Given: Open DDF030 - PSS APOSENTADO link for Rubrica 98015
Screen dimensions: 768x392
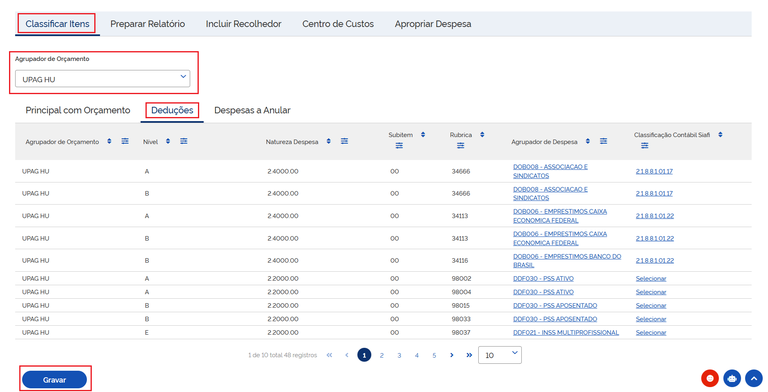Looking at the screenshot, I should pyautogui.click(x=555, y=305).
